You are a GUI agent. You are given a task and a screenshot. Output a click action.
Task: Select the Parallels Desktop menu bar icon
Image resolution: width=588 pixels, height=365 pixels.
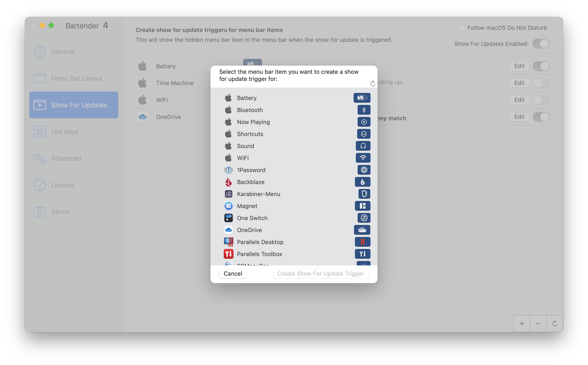362,242
